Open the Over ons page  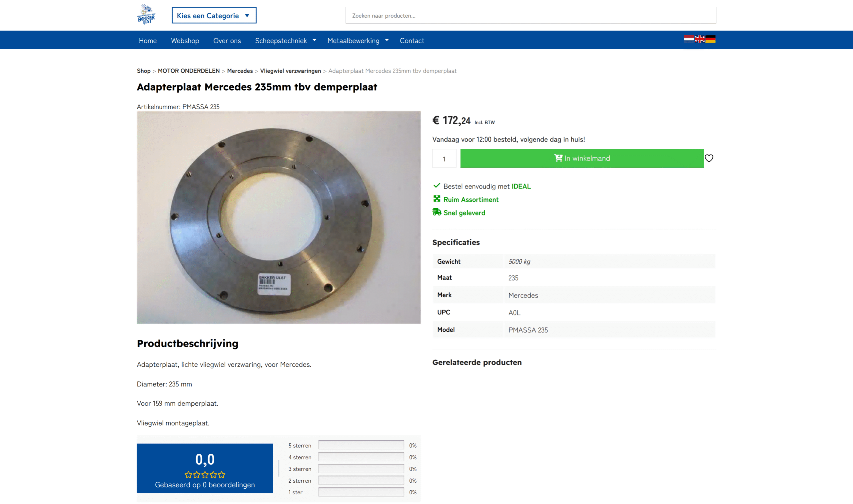tap(227, 40)
